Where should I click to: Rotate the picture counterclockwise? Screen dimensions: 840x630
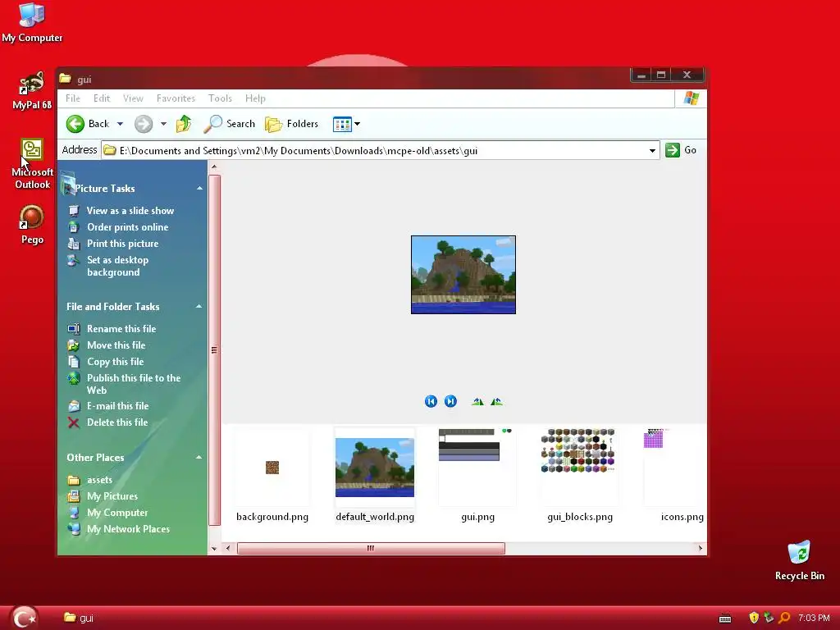click(x=496, y=401)
